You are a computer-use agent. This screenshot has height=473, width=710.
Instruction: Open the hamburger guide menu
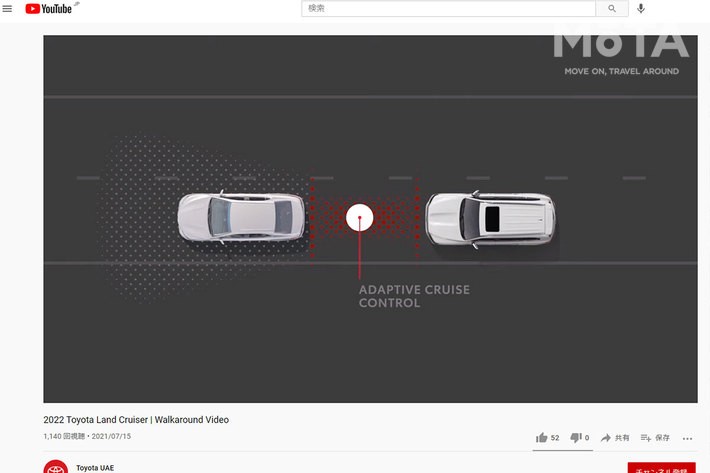(8, 9)
